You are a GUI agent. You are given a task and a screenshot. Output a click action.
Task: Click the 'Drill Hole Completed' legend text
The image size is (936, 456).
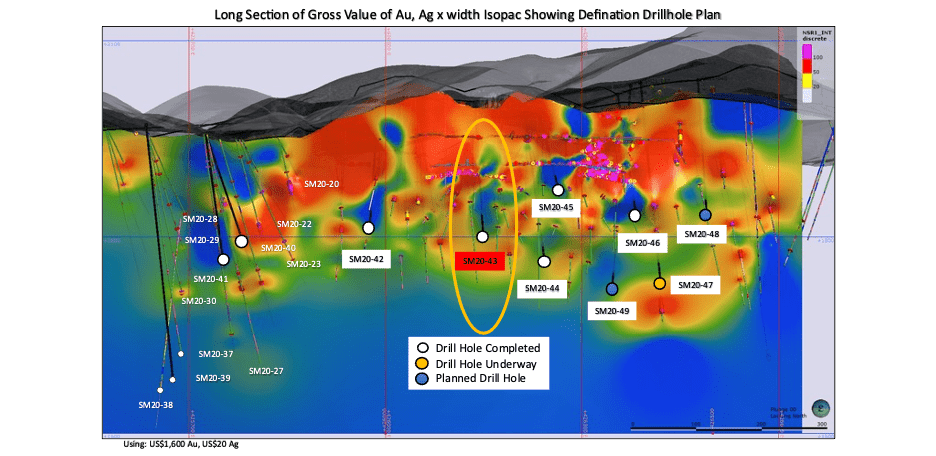click(488, 348)
